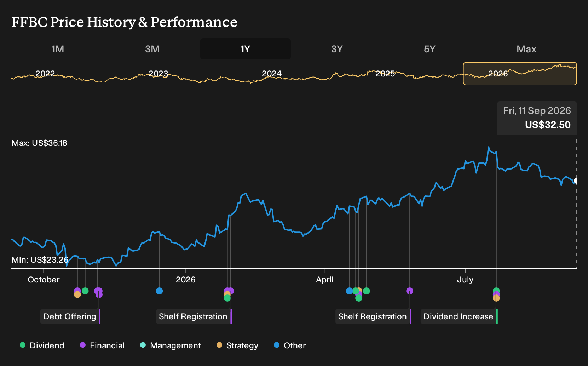The height and width of the screenshot is (366, 588).
Task: Click 2025 on the overview sparkline
Action: (385, 74)
